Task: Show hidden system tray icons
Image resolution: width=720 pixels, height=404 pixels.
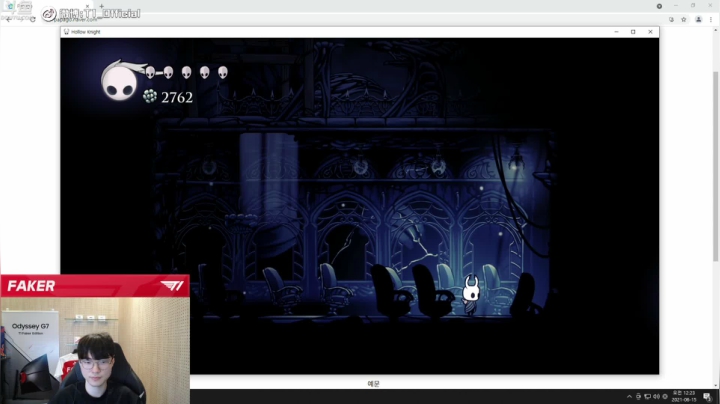Action: click(629, 396)
